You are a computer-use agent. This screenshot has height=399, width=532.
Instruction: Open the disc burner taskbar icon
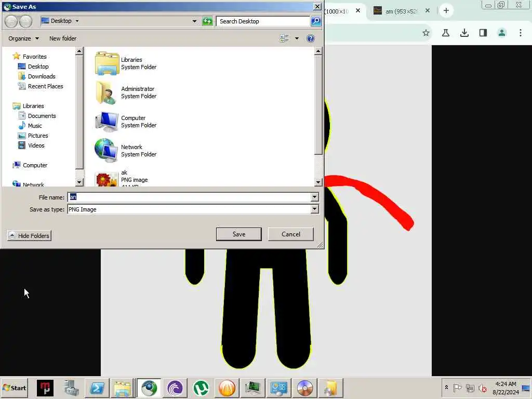coord(304,388)
